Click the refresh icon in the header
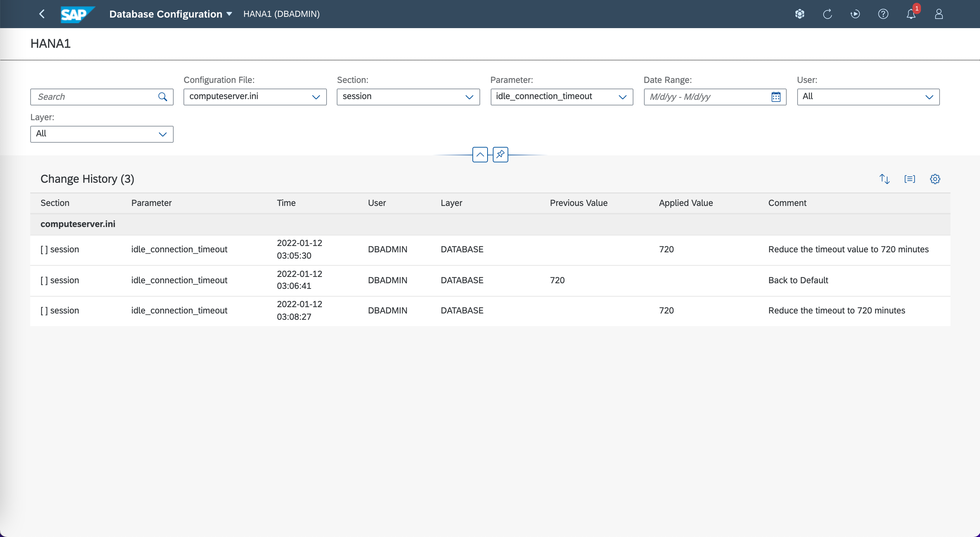 [x=827, y=14]
